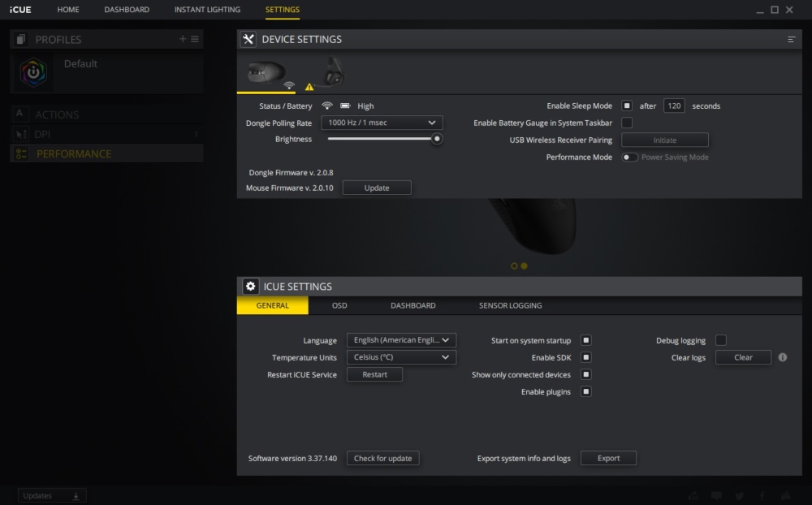Click Initiate receiver pairing button
This screenshot has width=812, height=505.
665,140
